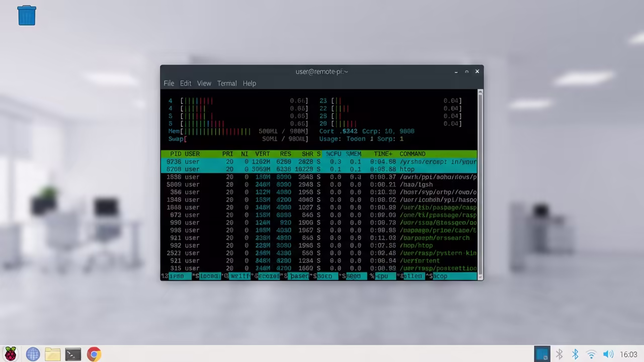644x362 pixels.
Task: Click the user@remote-pi:~ window title
Action: click(322, 71)
